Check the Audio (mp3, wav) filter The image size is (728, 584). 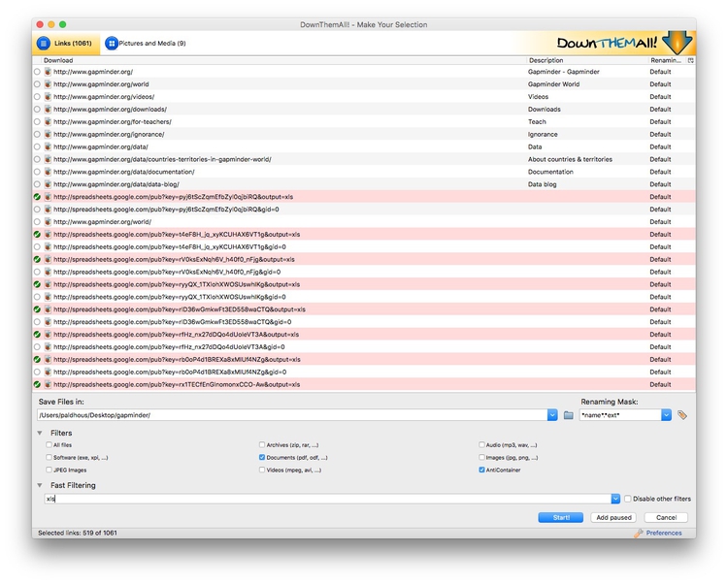481,445
